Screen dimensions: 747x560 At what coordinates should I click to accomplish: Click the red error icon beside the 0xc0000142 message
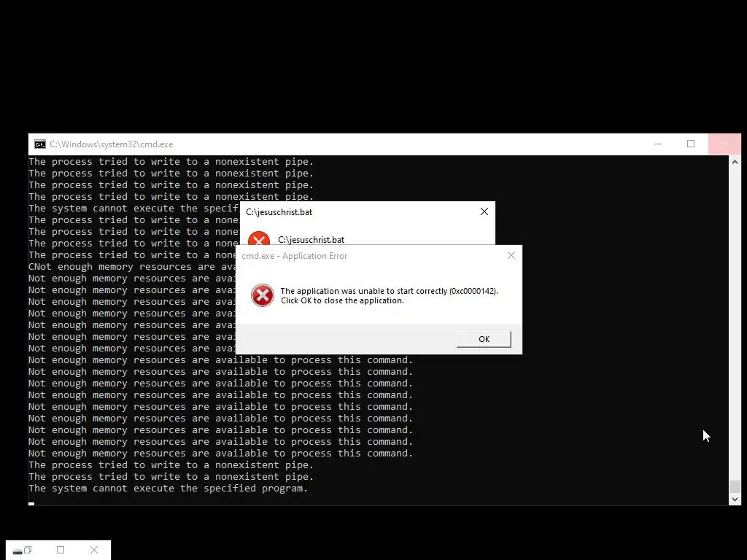(263, 295)
